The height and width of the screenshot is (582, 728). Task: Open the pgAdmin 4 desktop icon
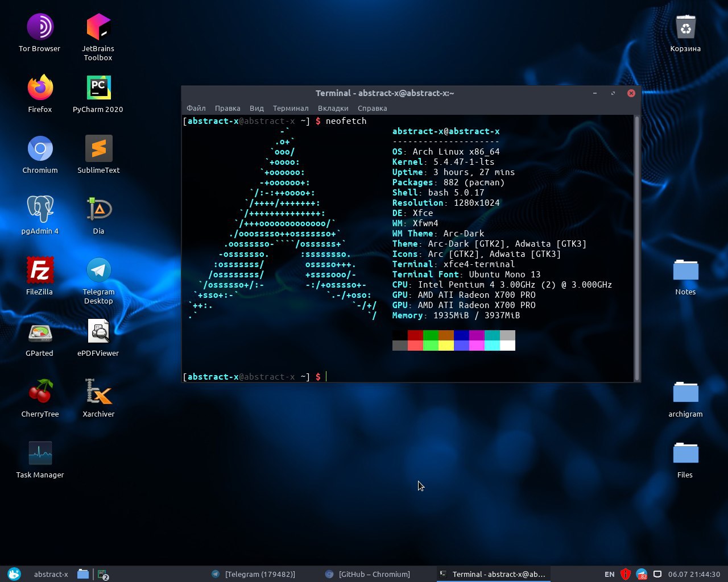(x=40, y=216)
